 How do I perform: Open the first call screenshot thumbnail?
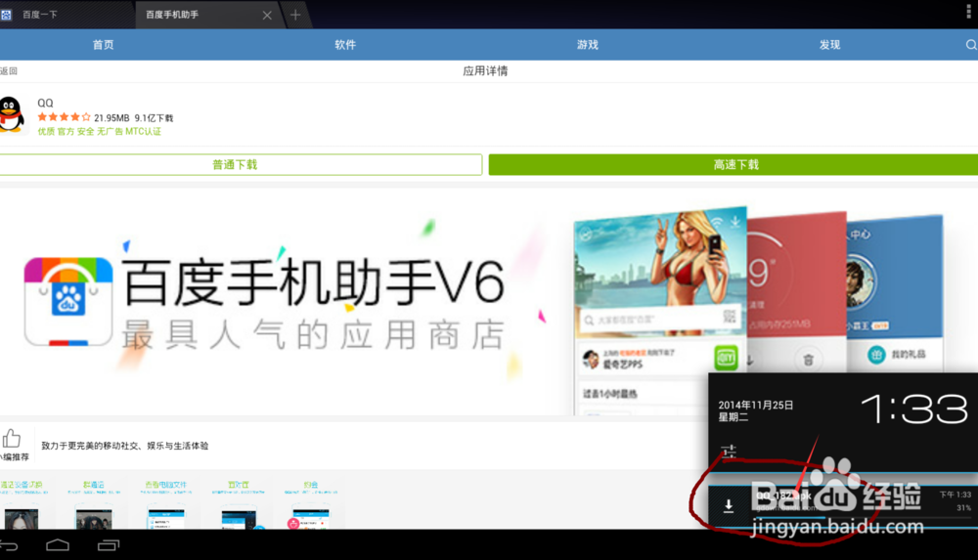point(22,504)
